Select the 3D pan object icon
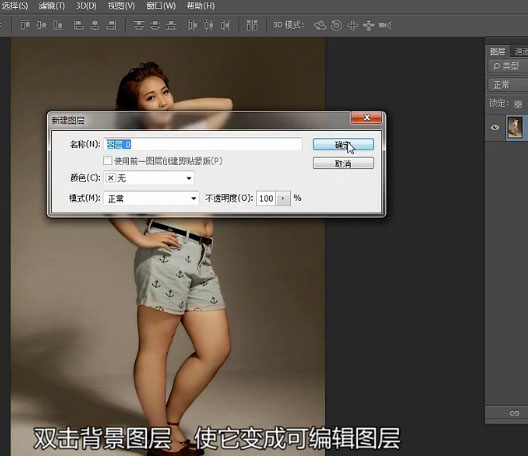This screenshot has width=528, height=456. click(352, 25)
